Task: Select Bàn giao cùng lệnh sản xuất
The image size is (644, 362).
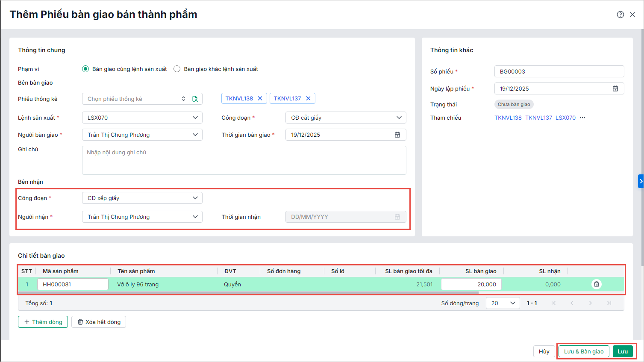Action: click(x=85, y=69)
